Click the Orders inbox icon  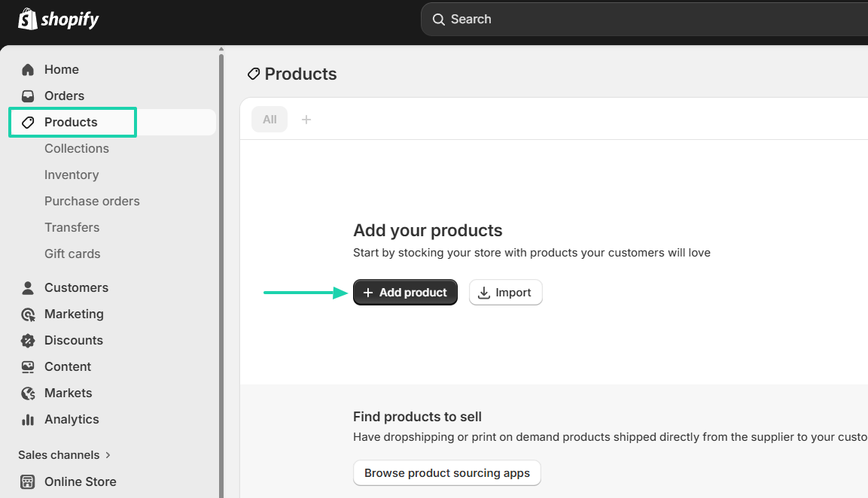tap(28, 96)
